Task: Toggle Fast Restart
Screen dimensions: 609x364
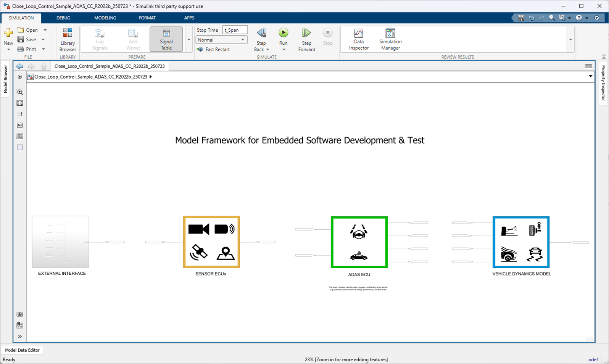Action: click(213, 49)
